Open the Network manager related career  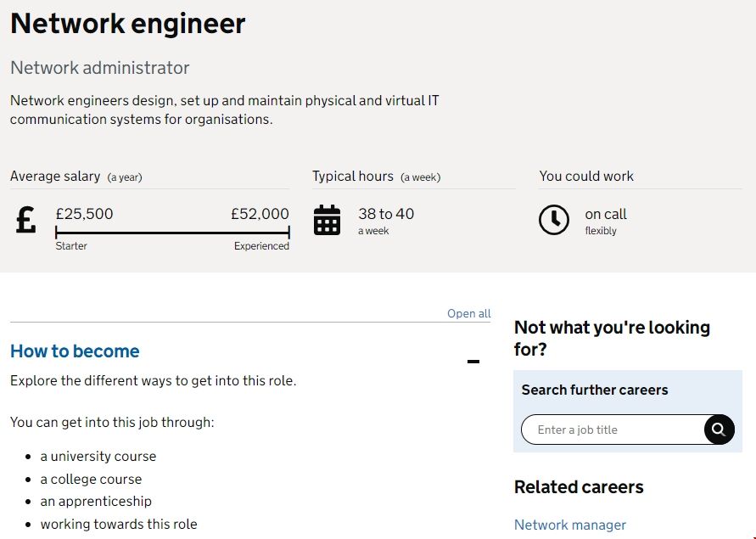tap(570, 525)
